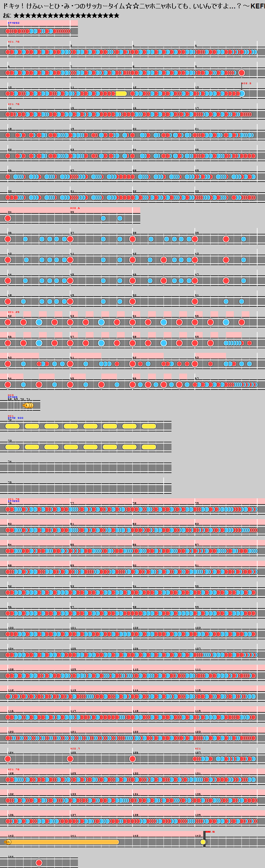Image resolution: width=265 pixels, height=868 pixels.
Task: Click the balloon head starting measure 140
Action: coord(8,842)
